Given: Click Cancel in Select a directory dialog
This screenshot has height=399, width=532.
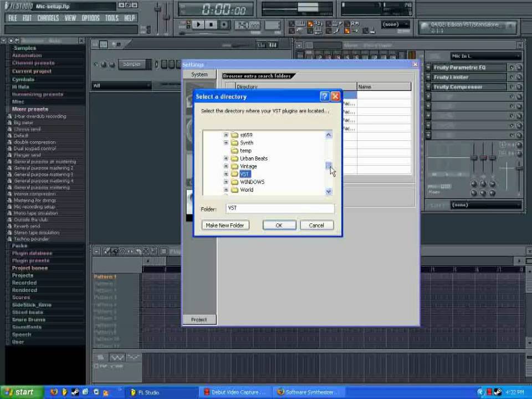Looking at the screenshot, I should (x=316, y=226).
